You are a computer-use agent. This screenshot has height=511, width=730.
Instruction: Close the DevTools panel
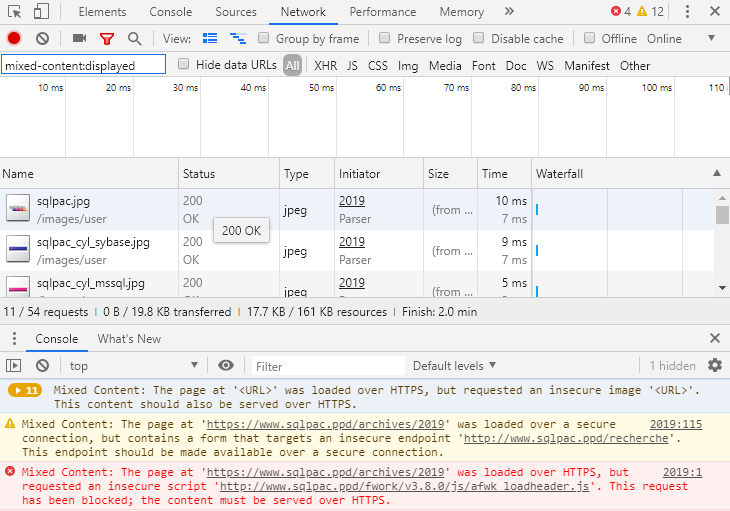715,11
